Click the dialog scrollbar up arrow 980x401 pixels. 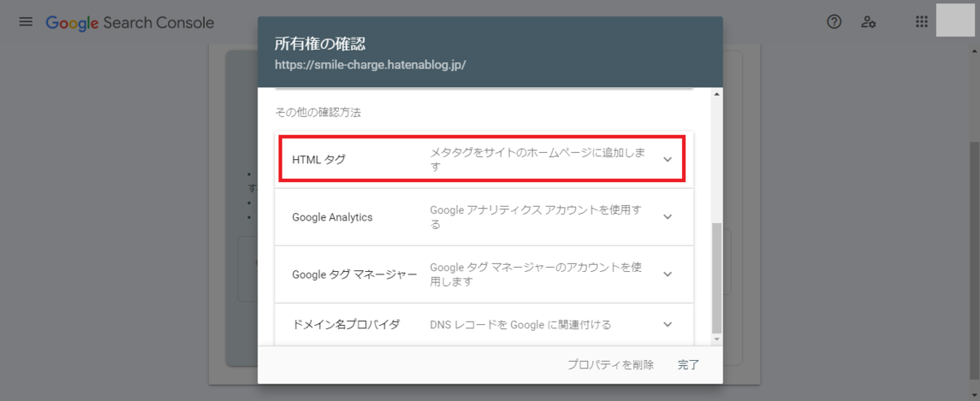point(717,94)
